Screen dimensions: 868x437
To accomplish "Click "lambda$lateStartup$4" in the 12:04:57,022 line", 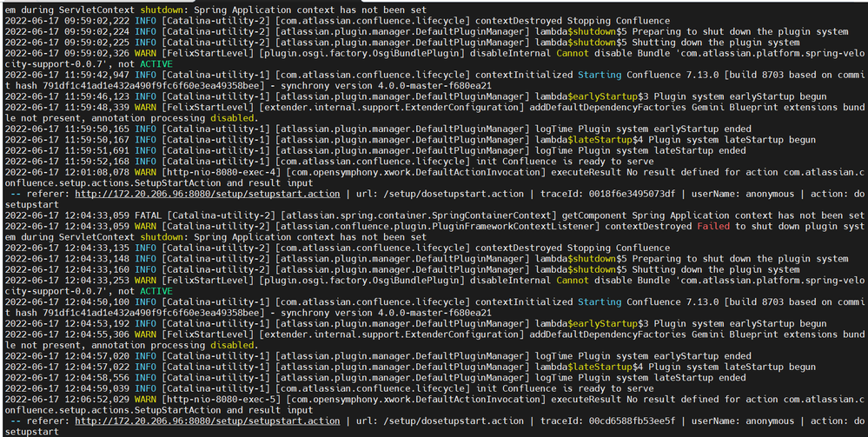I will coord(588,367).
